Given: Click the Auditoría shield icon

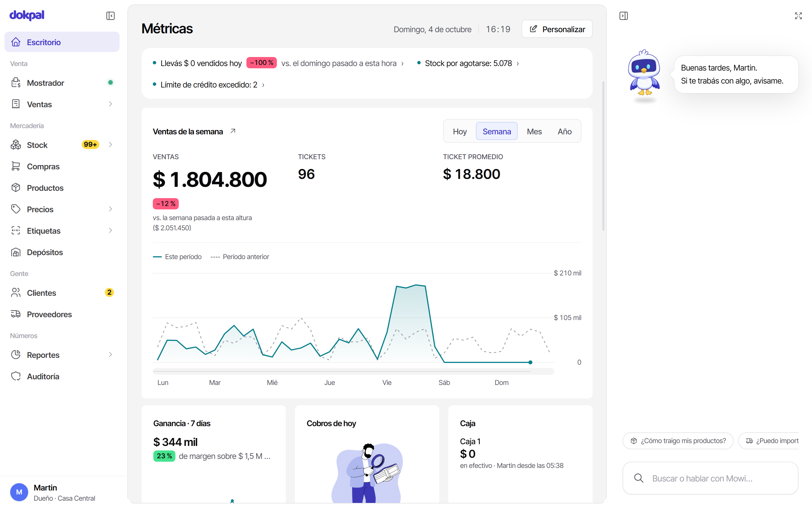Looking at the screenshot, I should click(x=16, y=376).
